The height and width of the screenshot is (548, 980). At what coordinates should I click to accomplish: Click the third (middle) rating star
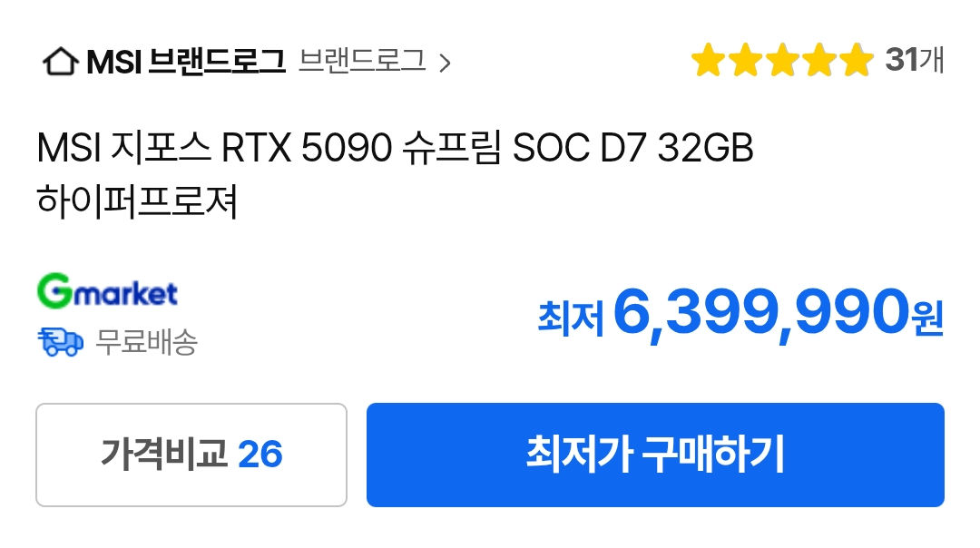(782, 61)
